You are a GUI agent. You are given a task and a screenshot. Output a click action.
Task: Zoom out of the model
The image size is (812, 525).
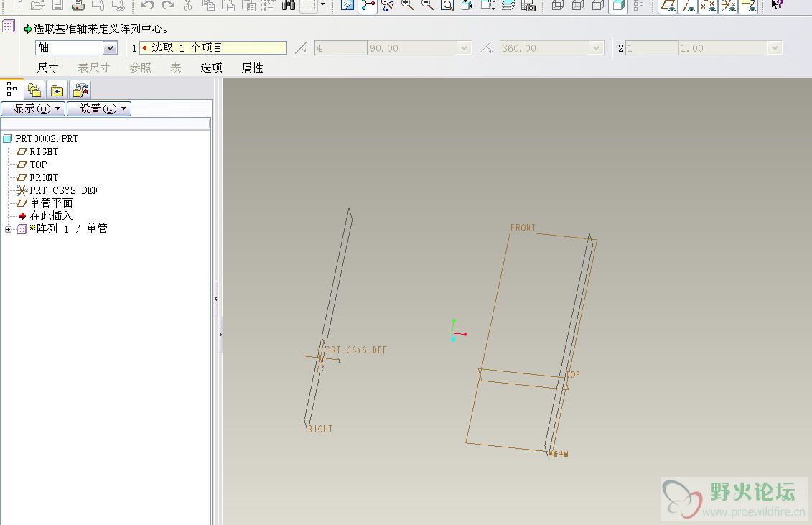pyautogui.click(x=428, y=4)
